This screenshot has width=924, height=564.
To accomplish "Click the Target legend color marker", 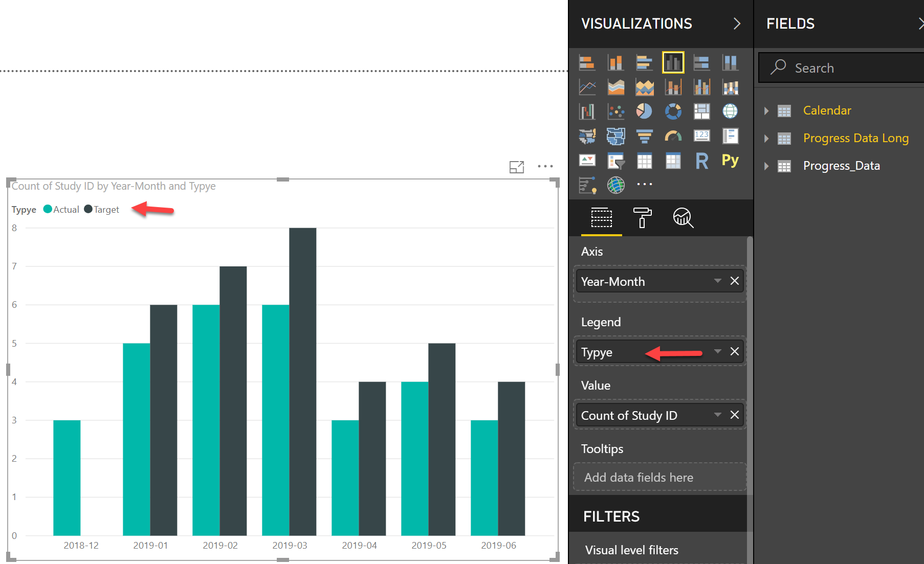I will 88,209.
